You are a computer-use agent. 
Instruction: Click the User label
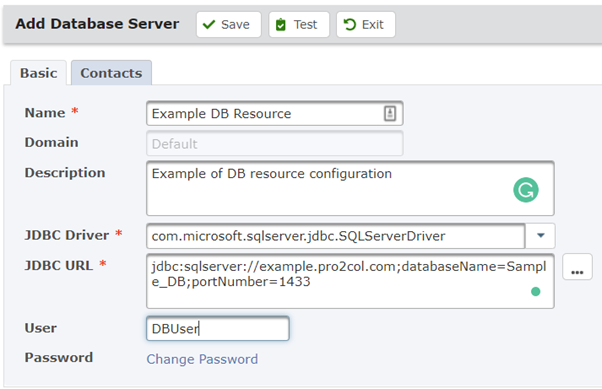click(x=41, y=328)
